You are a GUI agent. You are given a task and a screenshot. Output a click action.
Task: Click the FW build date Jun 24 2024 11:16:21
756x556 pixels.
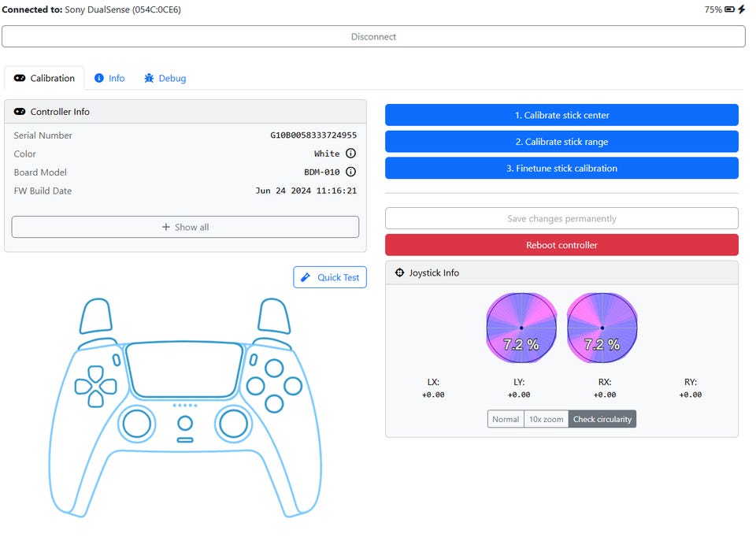pyautogui.click(x=306, y=191)
